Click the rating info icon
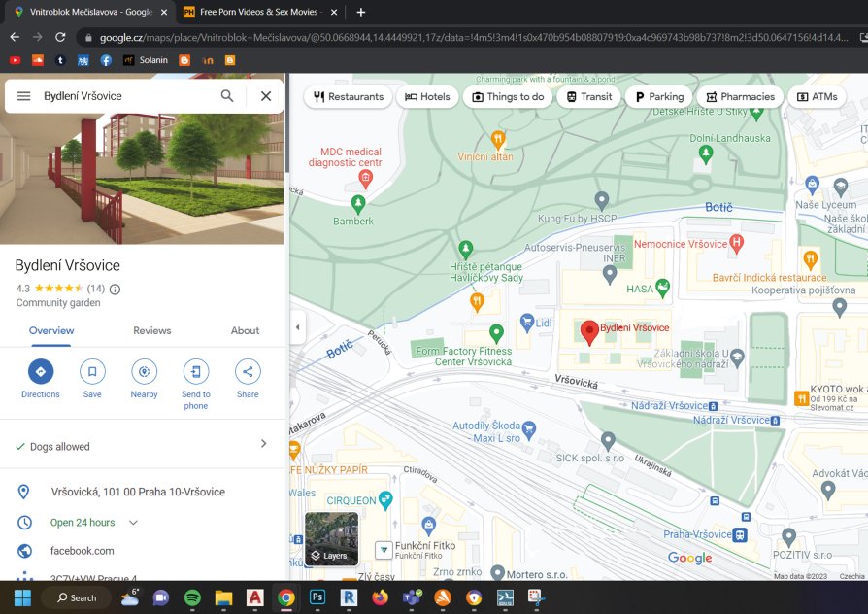The image size is (868, 614). (x=116, y=289)
